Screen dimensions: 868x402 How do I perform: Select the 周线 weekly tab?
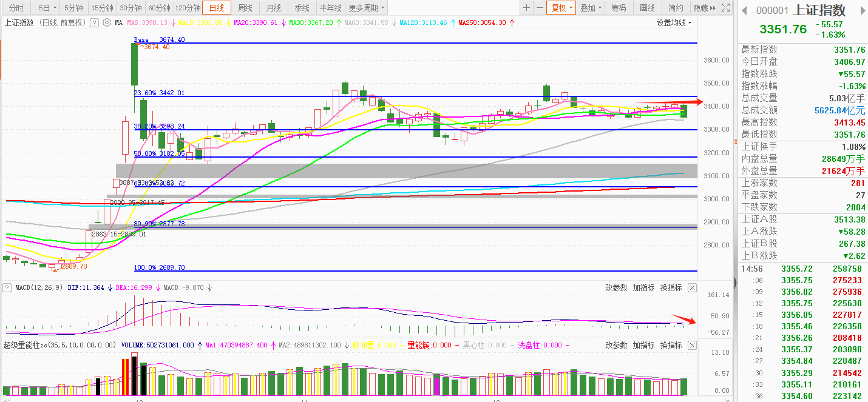point(245,8)
